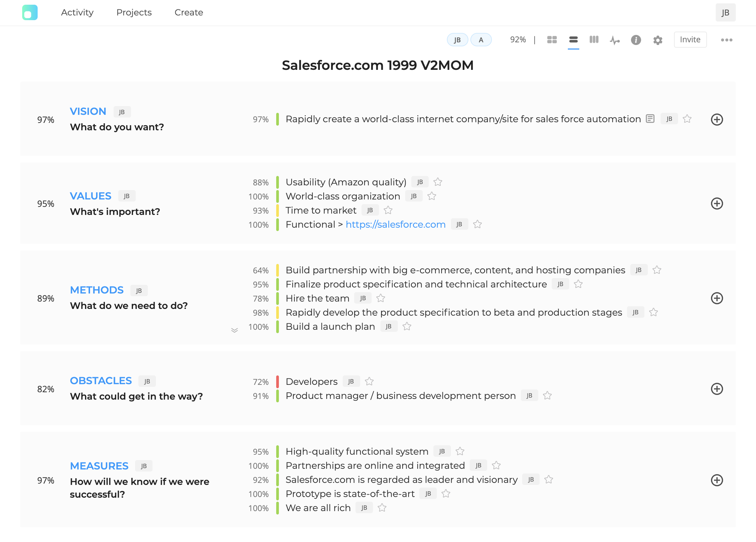Expand the METHODS section chevron
Image resolution: width=756 pixels, height=542 pixels.
pos(235,330)
